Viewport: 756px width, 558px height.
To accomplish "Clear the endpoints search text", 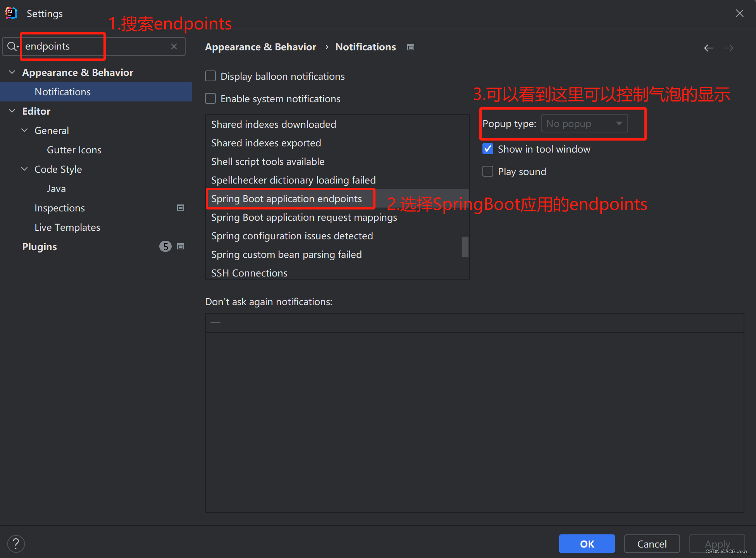I will pos(174,46).
